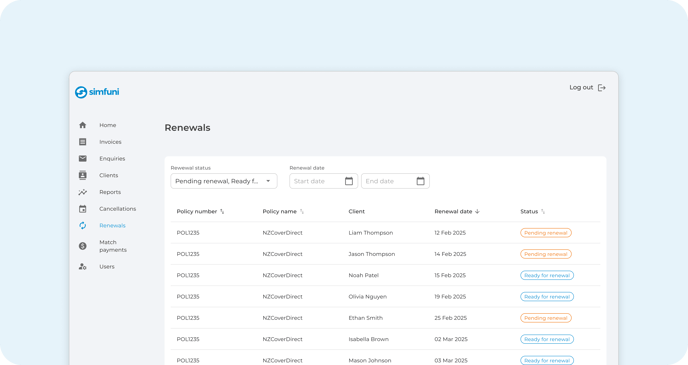Click renewal date 14 Feb 2025
Image resolution: width=688 pixels, height=365 pixels.
pos(450,254)
